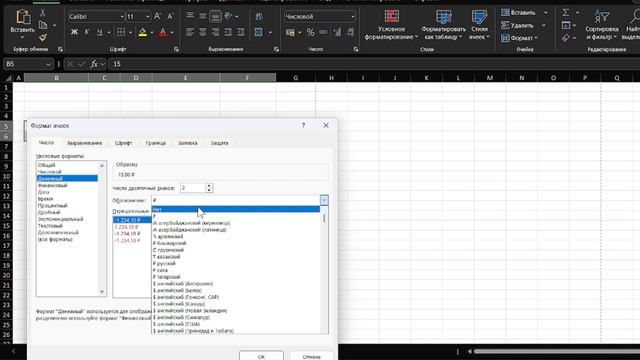Viewport: 640px width, 360px height.
Task: Click the Fill down icon in Editing group
Action: pos(566,25)
